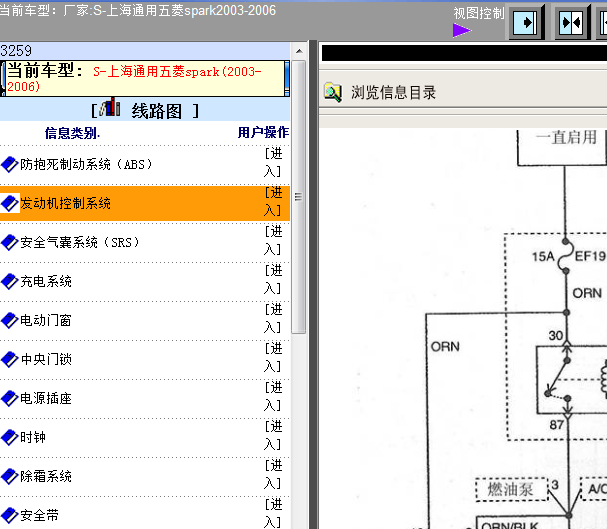Click the books icon beside 线路图
This screenshot has height=529, width=607.
110,107
